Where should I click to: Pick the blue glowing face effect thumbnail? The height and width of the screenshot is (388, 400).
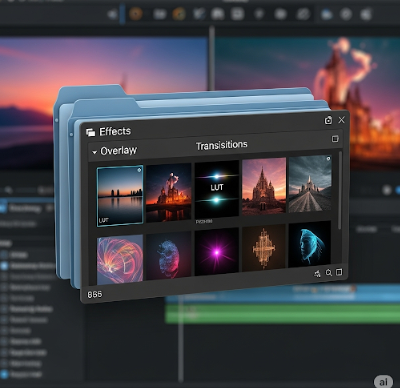pos(310,244)
